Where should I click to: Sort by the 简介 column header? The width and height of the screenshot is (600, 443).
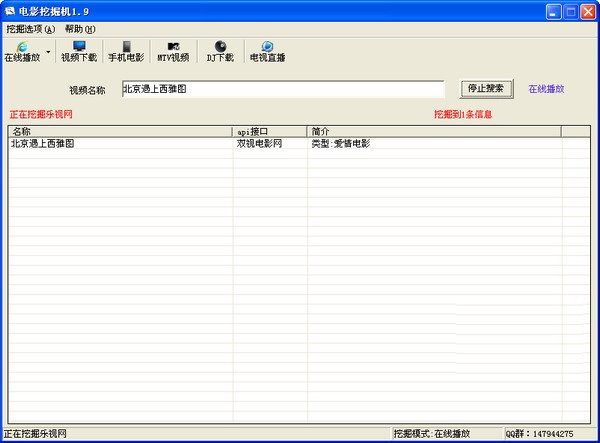[434, 132]
